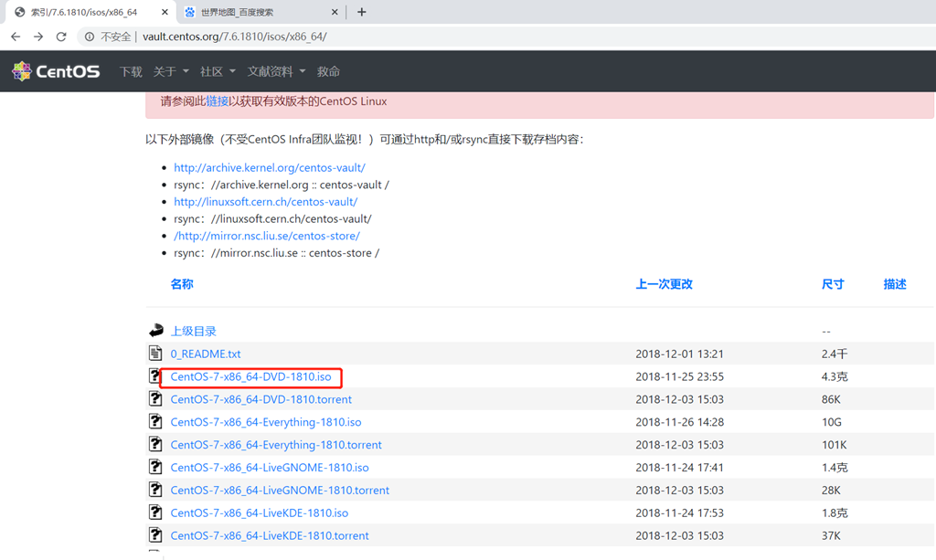936x560 pixels.
Task: Download CentOS-7-x86_64-LiveGNOME-1810.iso
Action: (x=270, y=468)
